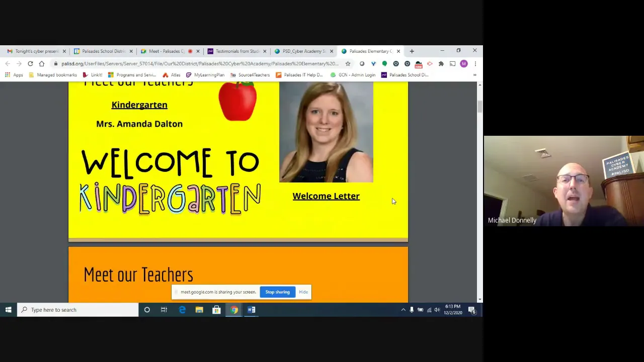
Task: Open the clock showing 6:13 PM
Action: pyautogui.click(x=453, y=310)
